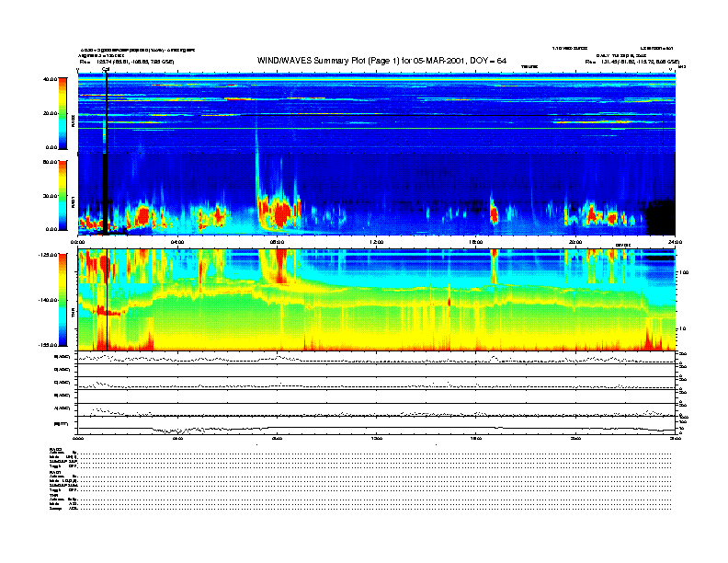Click the 08:00 label under RAD1 spectrogram
The image size is (728, 563).
pyautogui.click(x=278, y=242)
